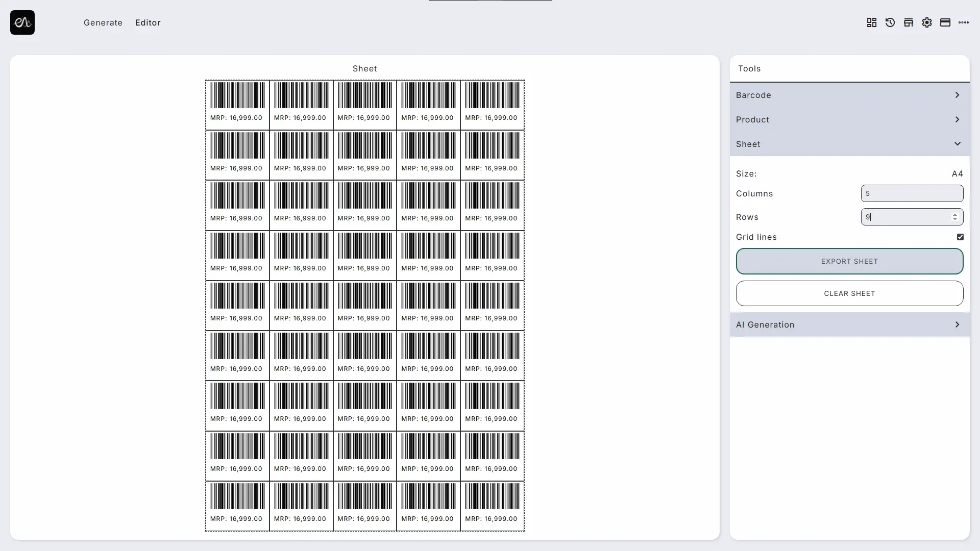980x551 pixels.
Task: Expand the Barcode section
Action: [849, 95]
